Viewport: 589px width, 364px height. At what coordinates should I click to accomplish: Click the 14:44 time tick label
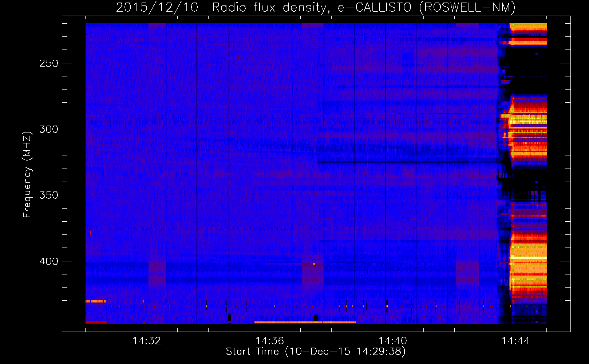pyautogui.click(x=516, y=341)
